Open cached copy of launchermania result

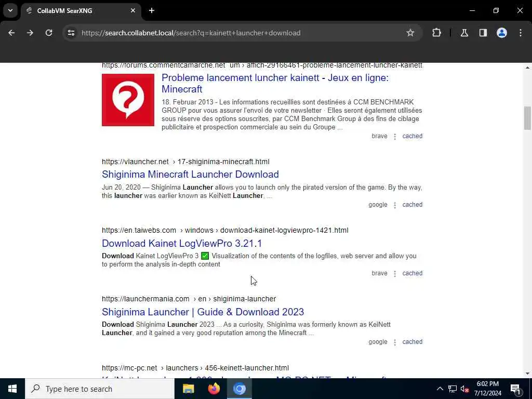click(x=412, y=342)
